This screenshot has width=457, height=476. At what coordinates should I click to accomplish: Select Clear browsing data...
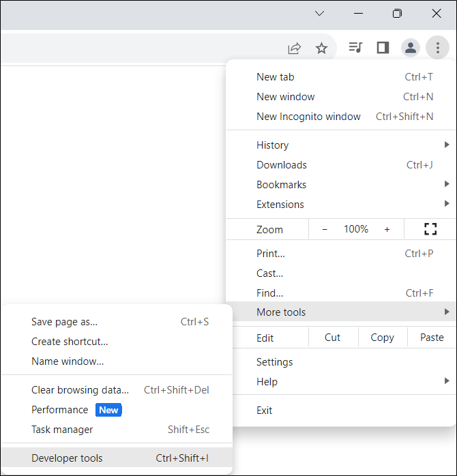click(117, 390)
